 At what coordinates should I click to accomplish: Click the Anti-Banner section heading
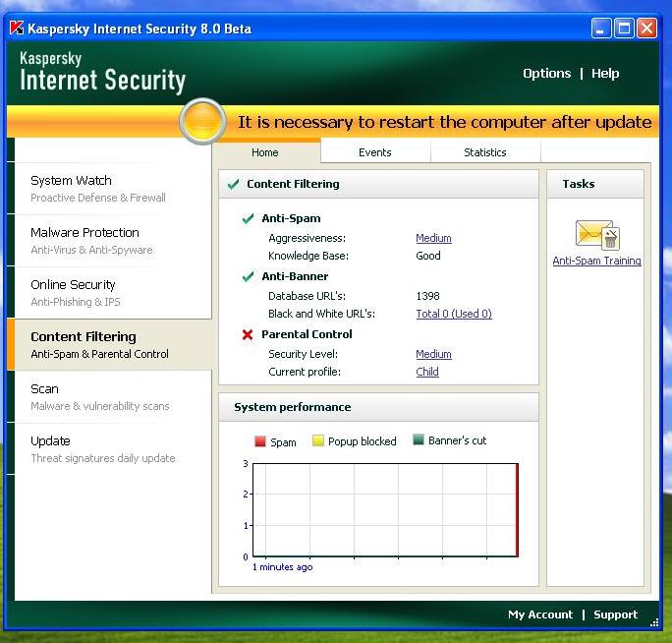[295, 276]
